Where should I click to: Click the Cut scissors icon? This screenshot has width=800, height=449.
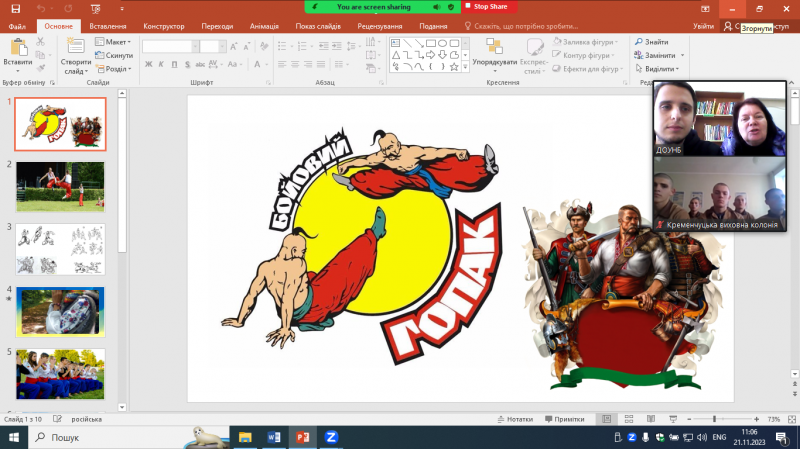tap(40, 42)
